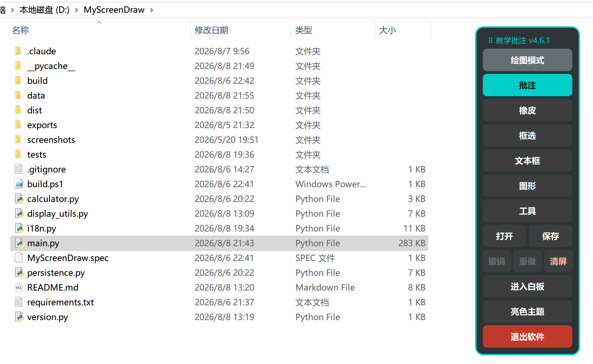Screen dimensions: 593x364
Task: Click the tests folder icon
Action: point(18,154)
